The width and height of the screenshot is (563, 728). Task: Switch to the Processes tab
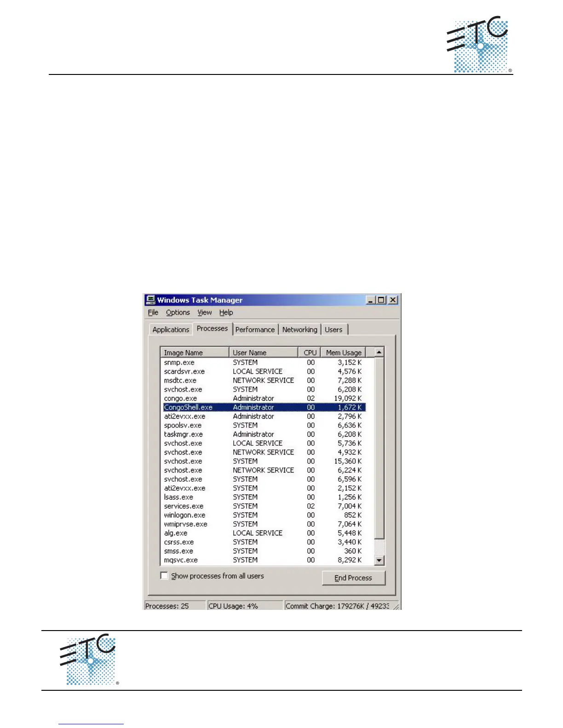coord(212,328)
